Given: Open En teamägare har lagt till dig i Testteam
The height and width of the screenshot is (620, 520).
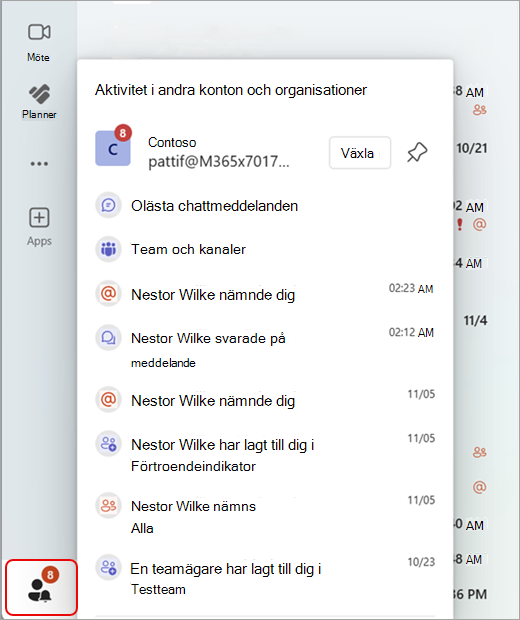Looking at the screenshot, I should pyautogui.click(x=265, y=578).
